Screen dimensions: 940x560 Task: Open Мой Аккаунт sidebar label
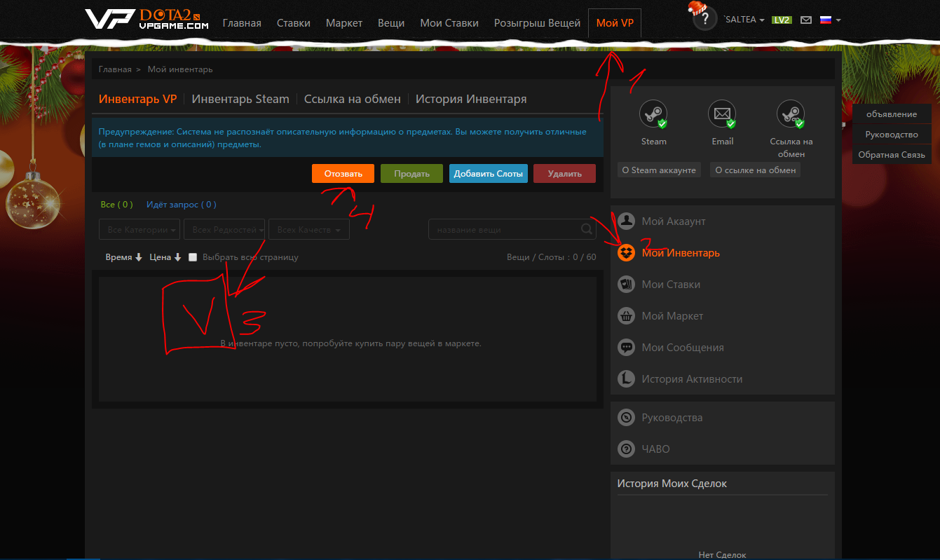674,221
